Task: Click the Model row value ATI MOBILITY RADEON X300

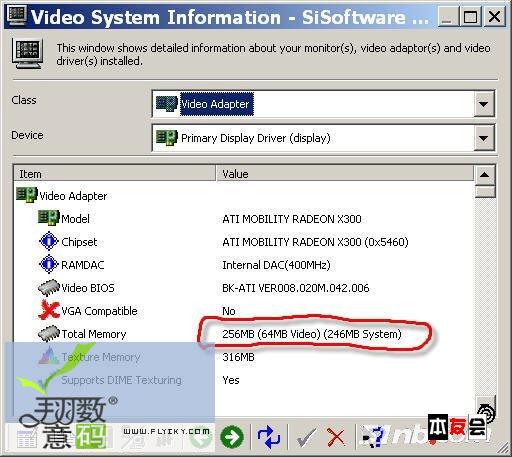Action: pos(292,219)
